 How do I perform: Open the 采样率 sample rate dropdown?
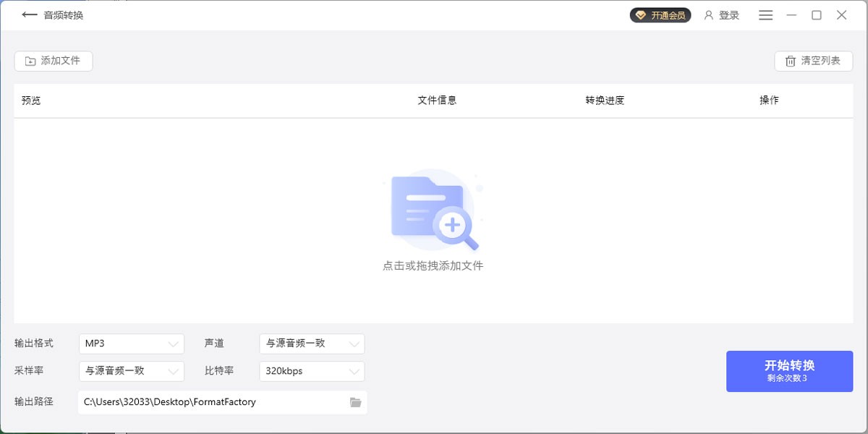132,371
